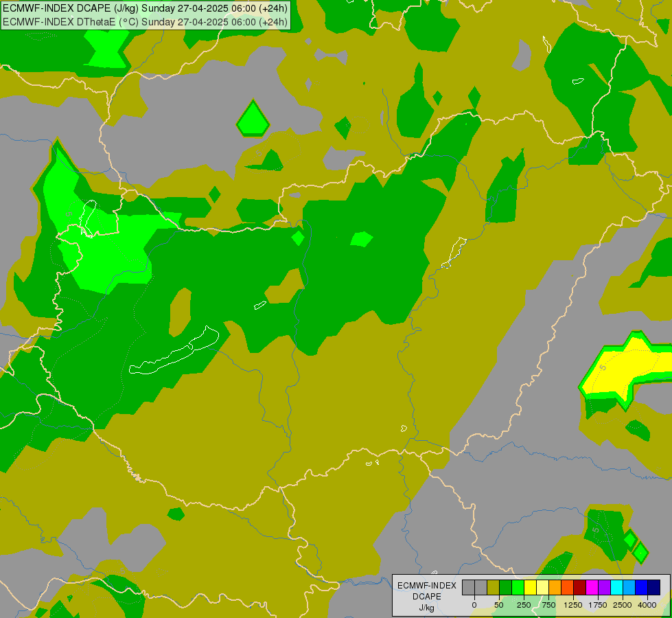672x618 pixels.
Task: Select the purple legend swatch
Action: pyautogui.click(x=604, y=588)
